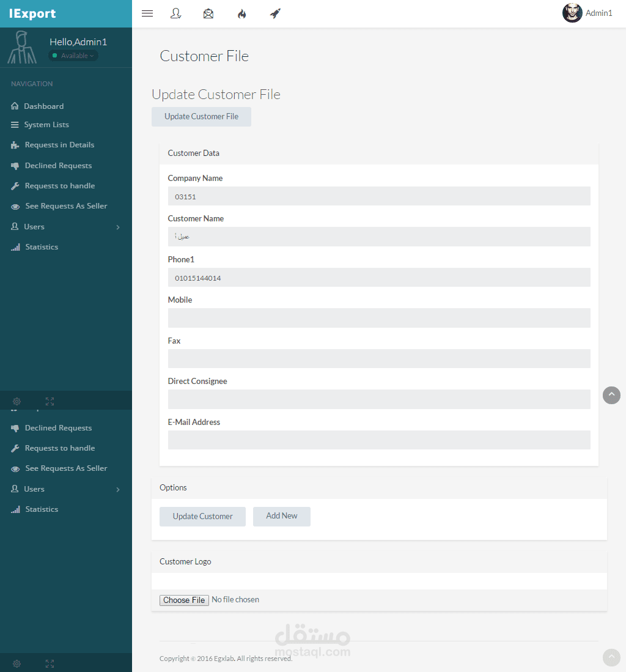Click the sidebar user figure avatar
Screen dimensions: 626x672
click(22, 47)
